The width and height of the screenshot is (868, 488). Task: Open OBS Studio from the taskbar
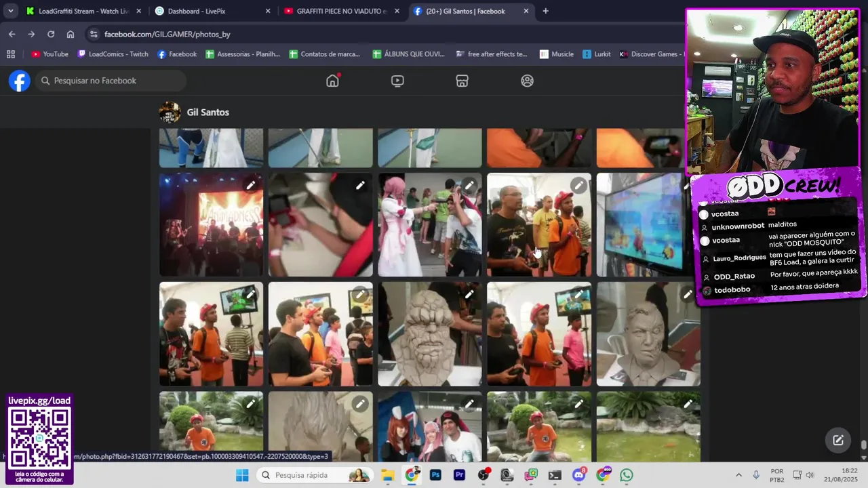(x=484, y=475)
